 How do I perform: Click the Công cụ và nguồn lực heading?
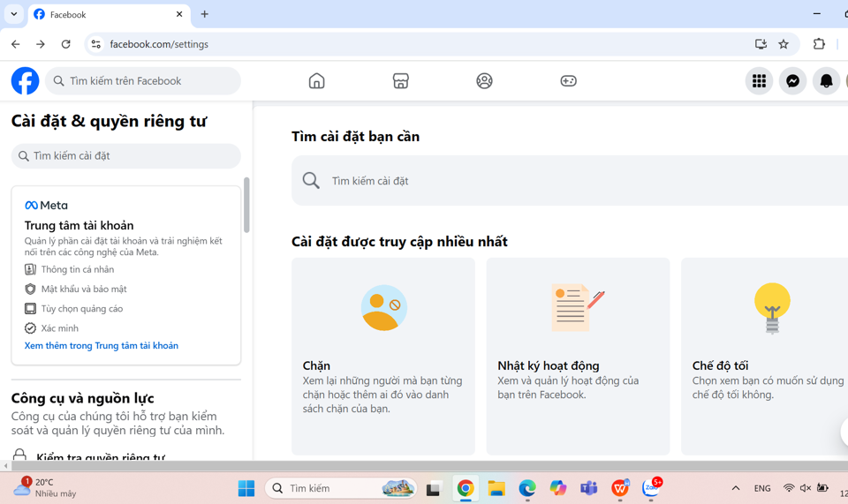pos(83,398)
